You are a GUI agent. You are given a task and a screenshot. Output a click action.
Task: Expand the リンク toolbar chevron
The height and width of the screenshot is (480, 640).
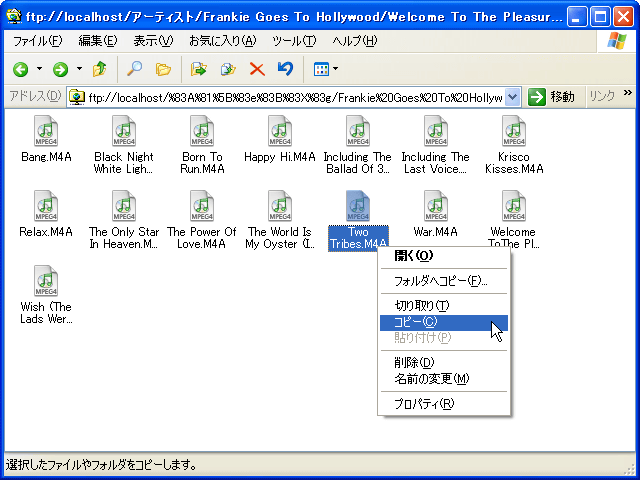627,93
